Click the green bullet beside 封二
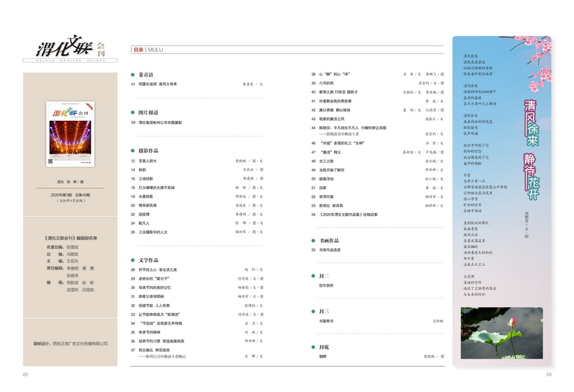This screenshot has height=392, width=574. 313,276
